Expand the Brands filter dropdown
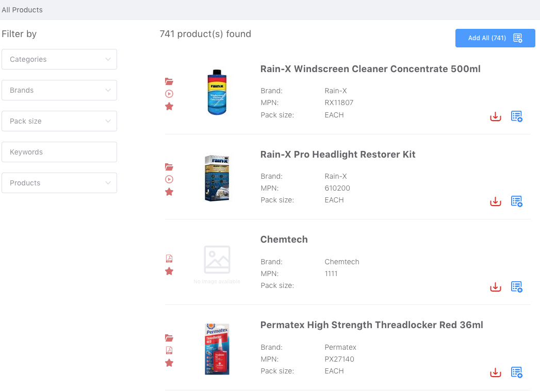The image size is (540, 392). point(59,90)
